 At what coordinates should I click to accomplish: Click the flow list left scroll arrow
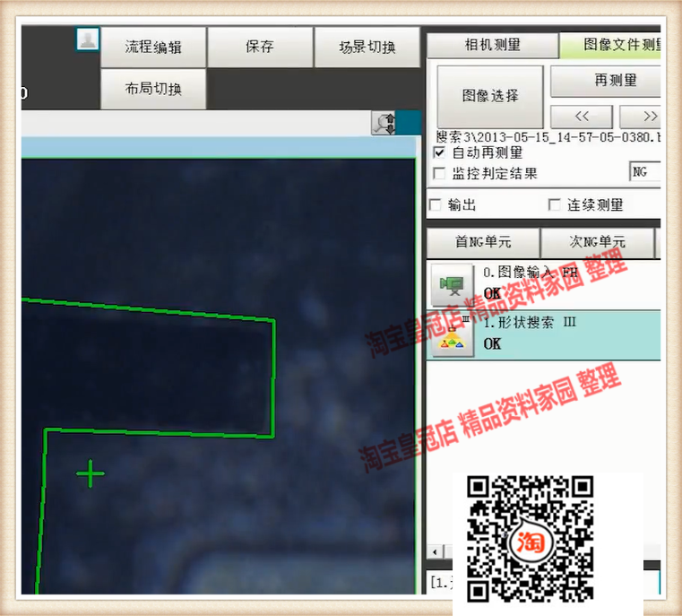click(x=435, y=552)
